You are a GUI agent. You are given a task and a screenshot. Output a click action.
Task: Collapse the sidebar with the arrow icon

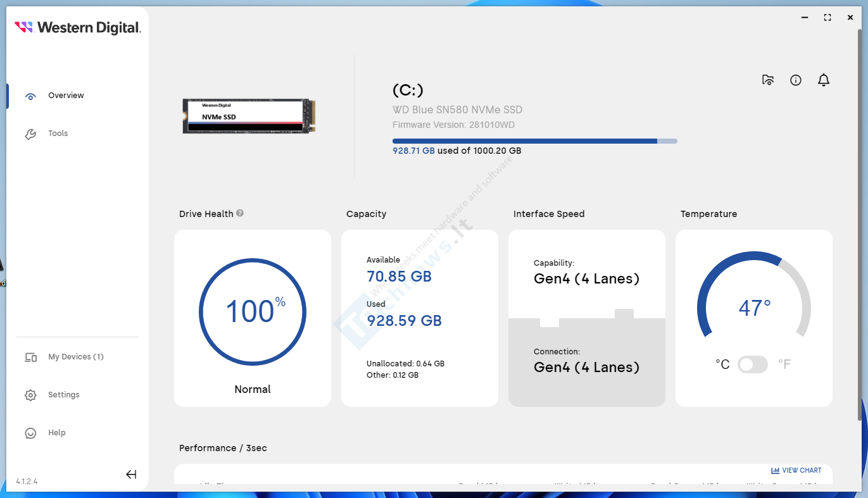pyautogui.click(x=131, y=475)
